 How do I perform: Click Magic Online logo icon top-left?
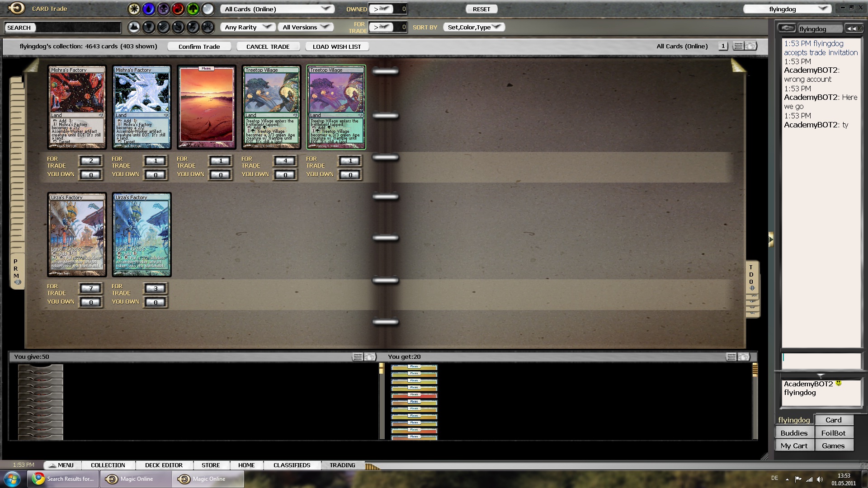(17, 8)
